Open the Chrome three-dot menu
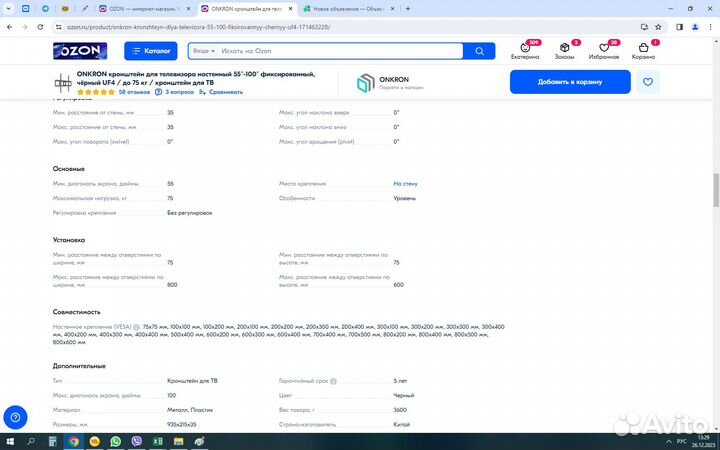The width and height of the screenshot is (720, 450). 710,27
